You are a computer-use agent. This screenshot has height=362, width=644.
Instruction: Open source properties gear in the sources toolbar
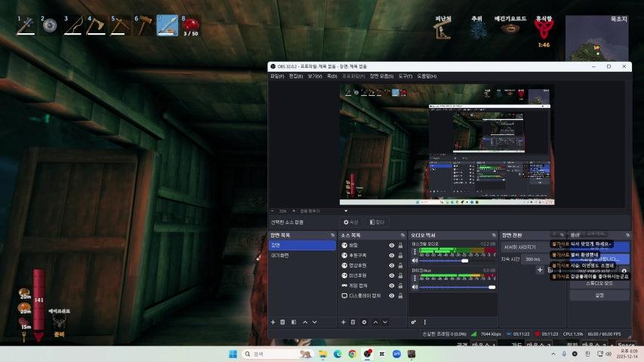point(364,322)
